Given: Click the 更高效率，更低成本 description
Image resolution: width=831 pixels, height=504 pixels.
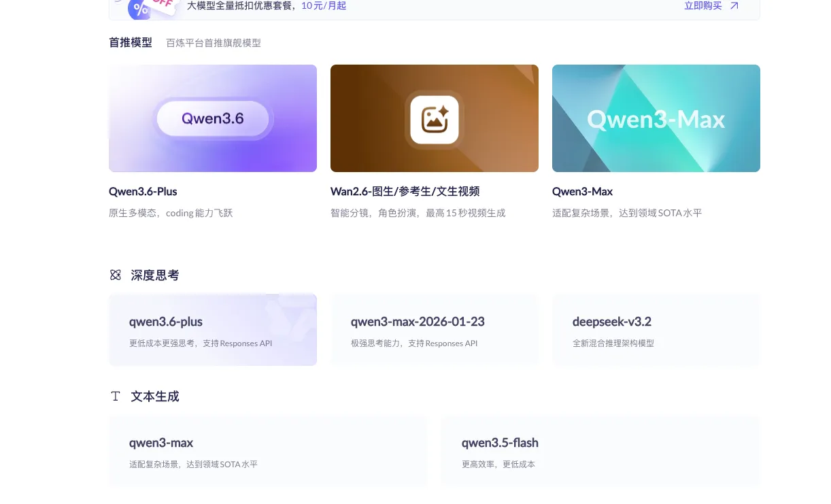Looking at the screenshot, I should coord(498,465).
